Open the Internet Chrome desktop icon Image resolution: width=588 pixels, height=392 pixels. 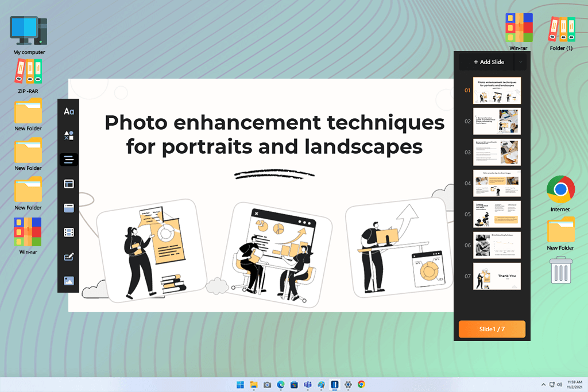pyautogui.click(x=560, y=194)
